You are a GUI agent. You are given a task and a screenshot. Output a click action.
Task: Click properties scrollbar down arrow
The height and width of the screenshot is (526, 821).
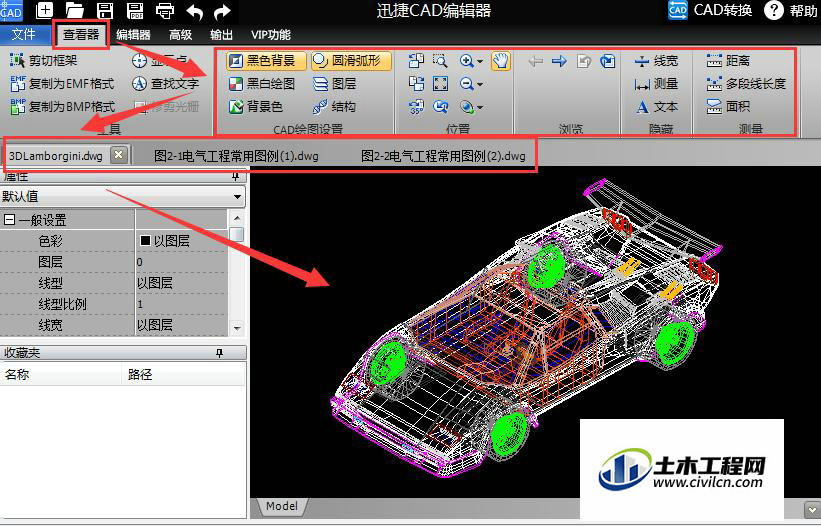coord(237,329)
